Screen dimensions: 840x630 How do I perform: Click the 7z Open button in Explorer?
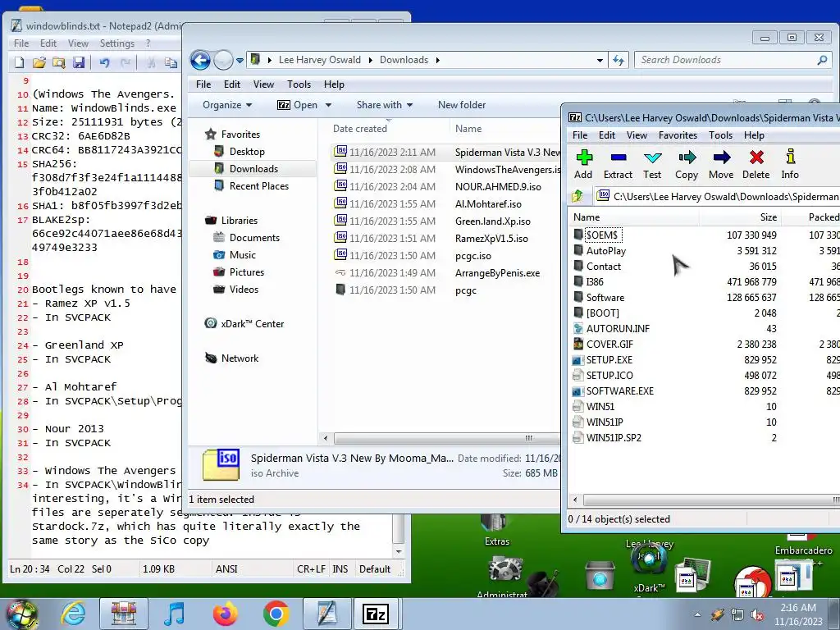tap(297, 105)
